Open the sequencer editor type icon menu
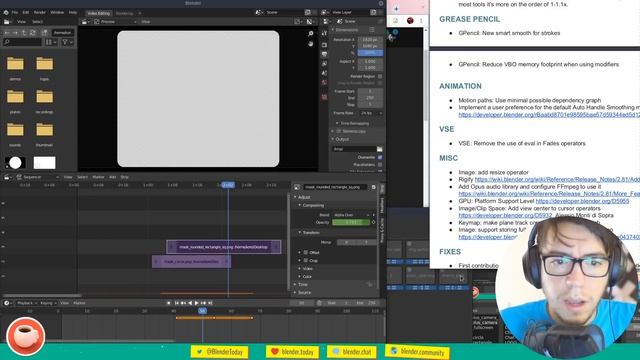The image size is (640, 360). point(7,177)
